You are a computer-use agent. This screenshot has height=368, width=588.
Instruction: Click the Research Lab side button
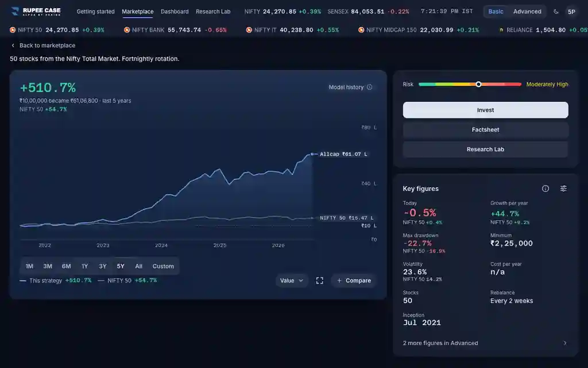pyautogui.click(x=486, y=149)
